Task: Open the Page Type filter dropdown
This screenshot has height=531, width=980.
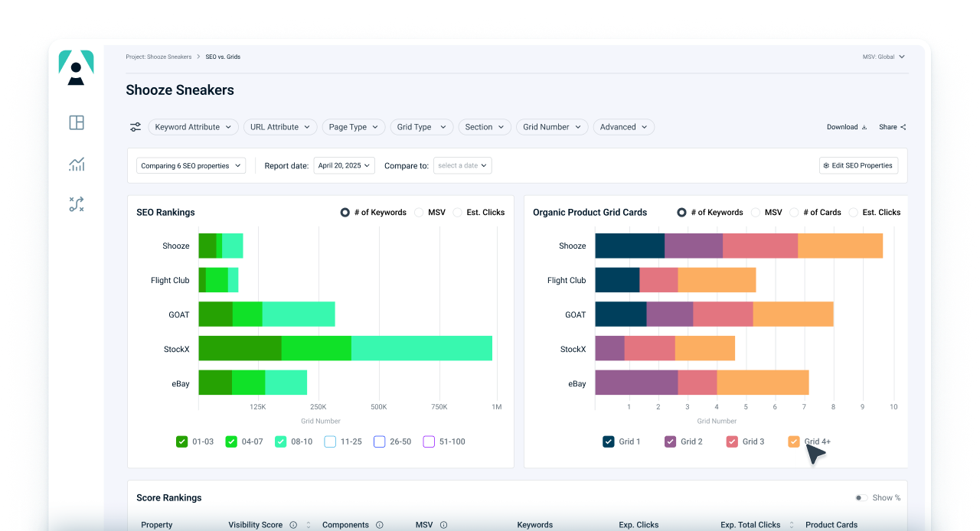Action: point(354,127)
